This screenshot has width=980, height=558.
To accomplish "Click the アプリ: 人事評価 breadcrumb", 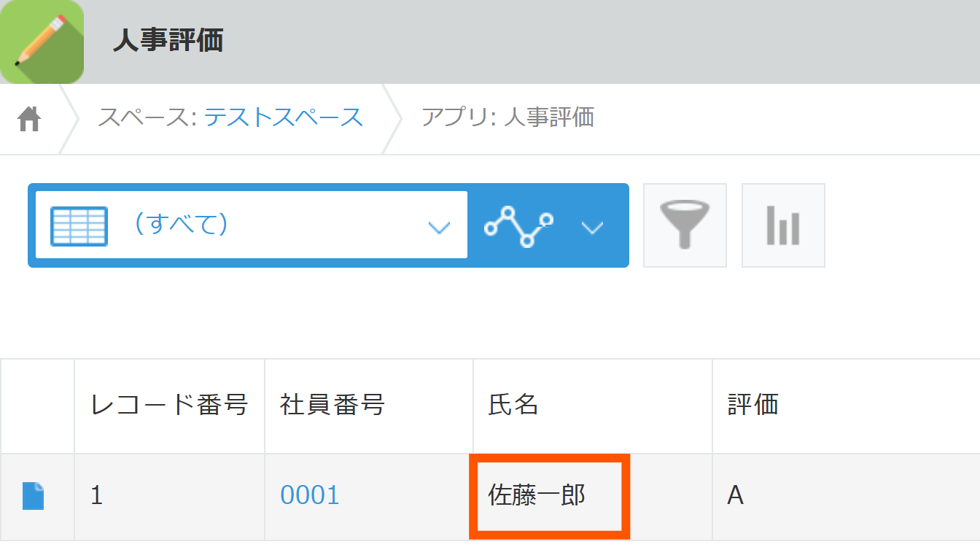I will point(507,117).
